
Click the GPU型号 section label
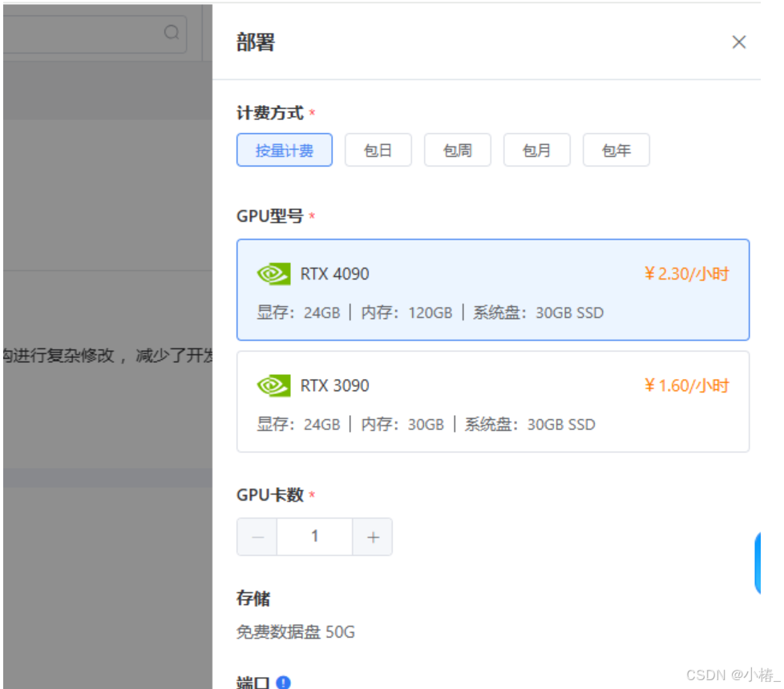(270, 216)
